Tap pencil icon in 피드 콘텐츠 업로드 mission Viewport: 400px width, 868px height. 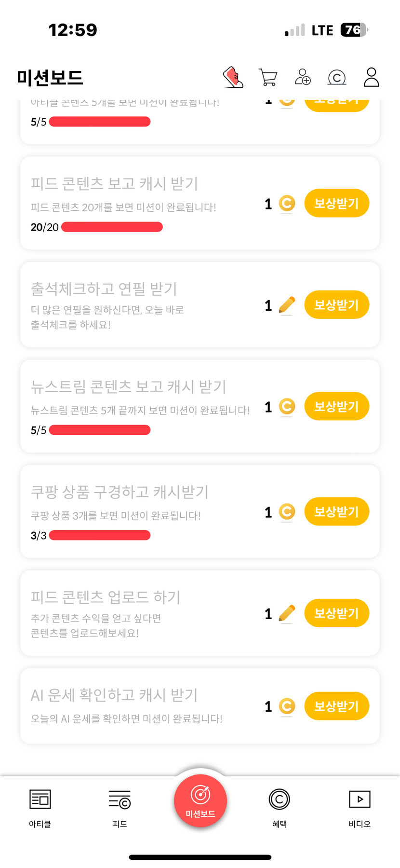[287, 613]
